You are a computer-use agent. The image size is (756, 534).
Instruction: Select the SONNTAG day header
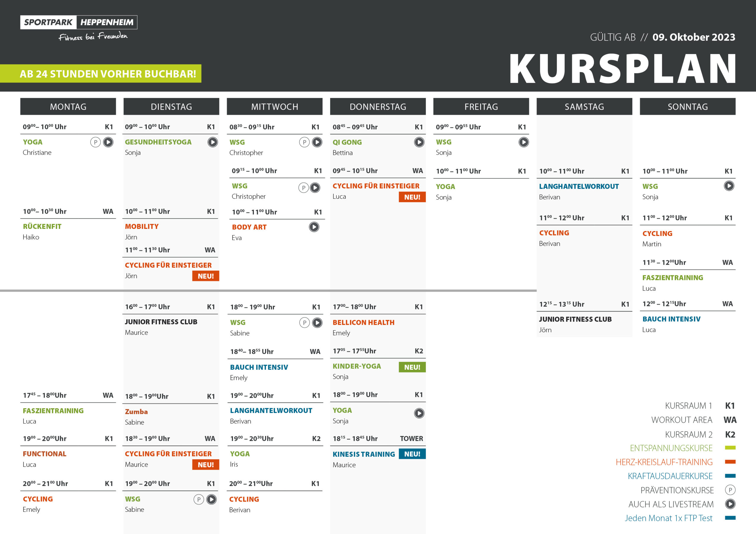pyautogui.click(x=687, y=107)
